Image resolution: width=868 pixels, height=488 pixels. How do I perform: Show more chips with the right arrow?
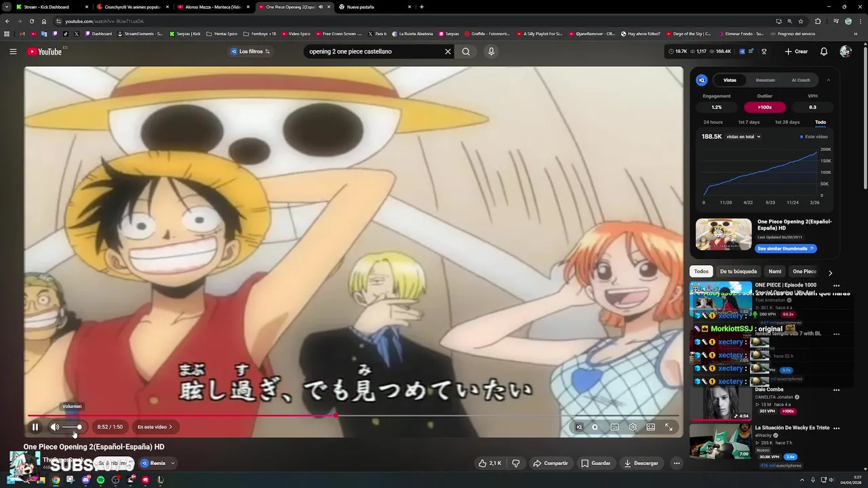(x=830, y=272)
